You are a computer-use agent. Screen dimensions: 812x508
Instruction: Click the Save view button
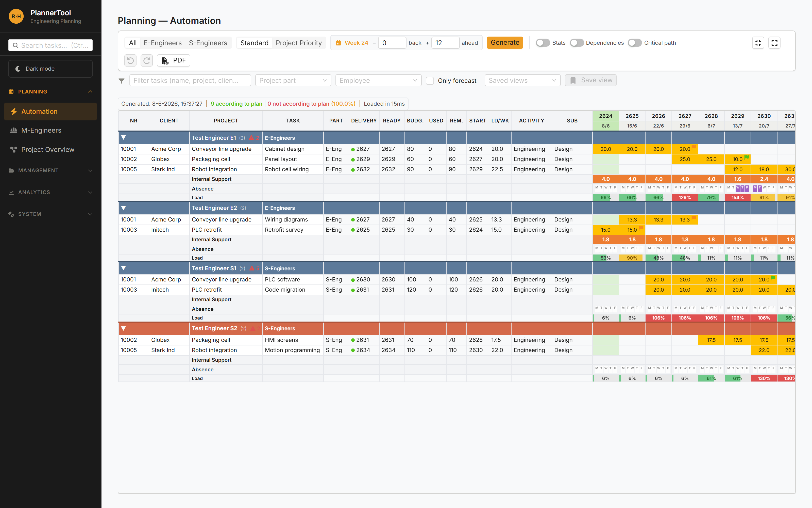click(x=590, y=80)
